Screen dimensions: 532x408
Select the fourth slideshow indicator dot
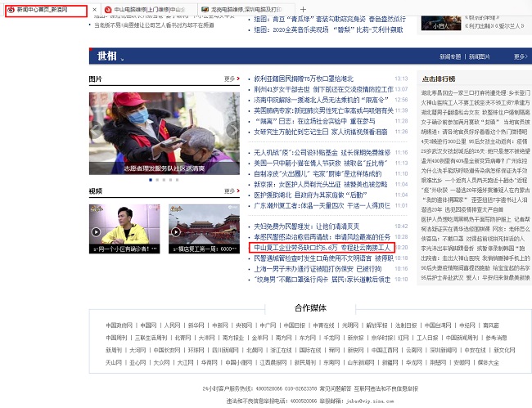tap(171, 180)
